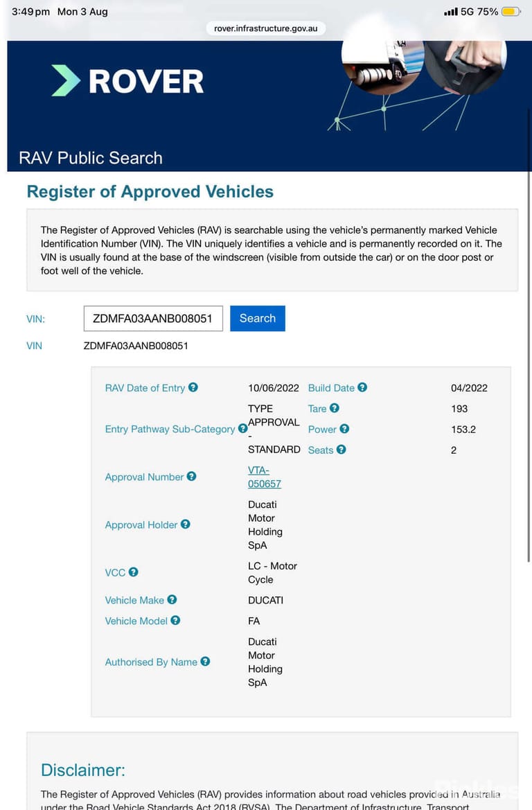Click the help icon beside VCC

tap(133, 572)
